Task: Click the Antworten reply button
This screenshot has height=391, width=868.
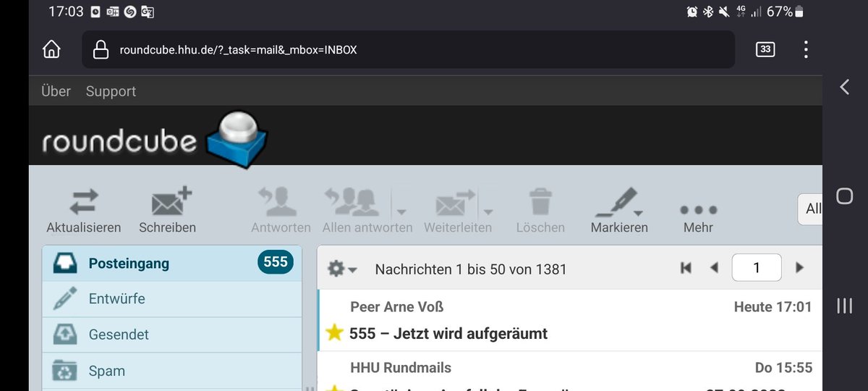Action: pos(281,211)
